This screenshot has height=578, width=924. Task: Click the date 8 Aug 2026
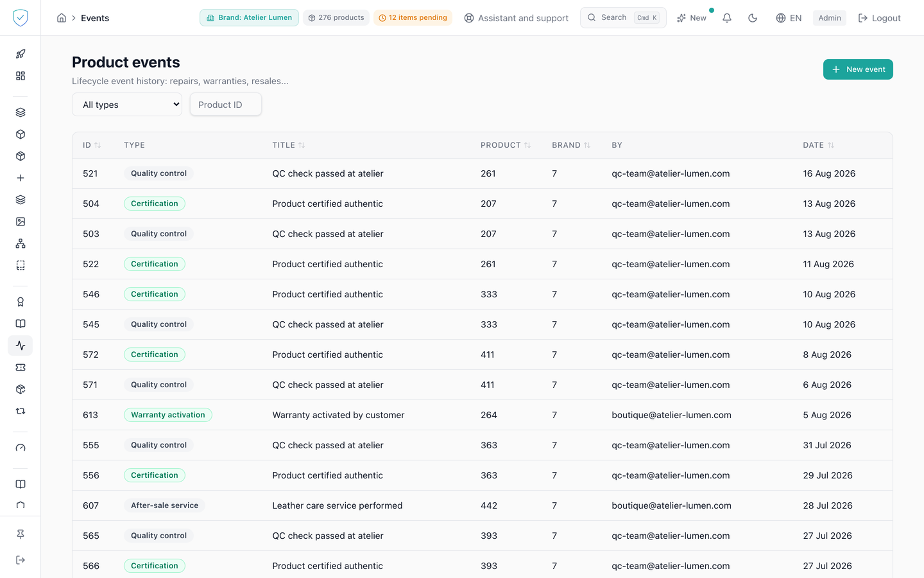click(827, 355)
